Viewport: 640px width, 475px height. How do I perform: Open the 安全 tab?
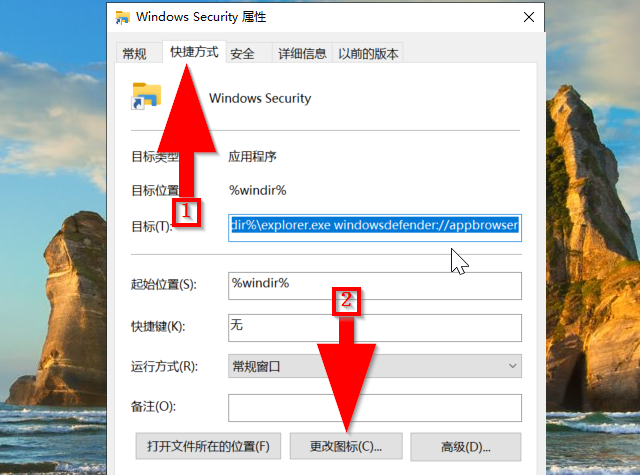[242, 53]
